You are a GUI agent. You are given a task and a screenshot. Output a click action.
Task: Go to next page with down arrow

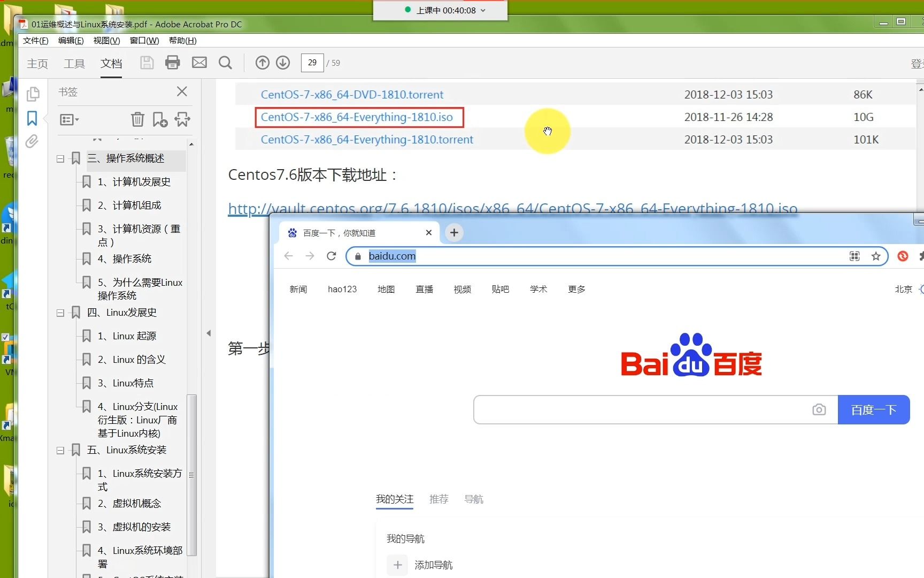[x=283, y=63]
